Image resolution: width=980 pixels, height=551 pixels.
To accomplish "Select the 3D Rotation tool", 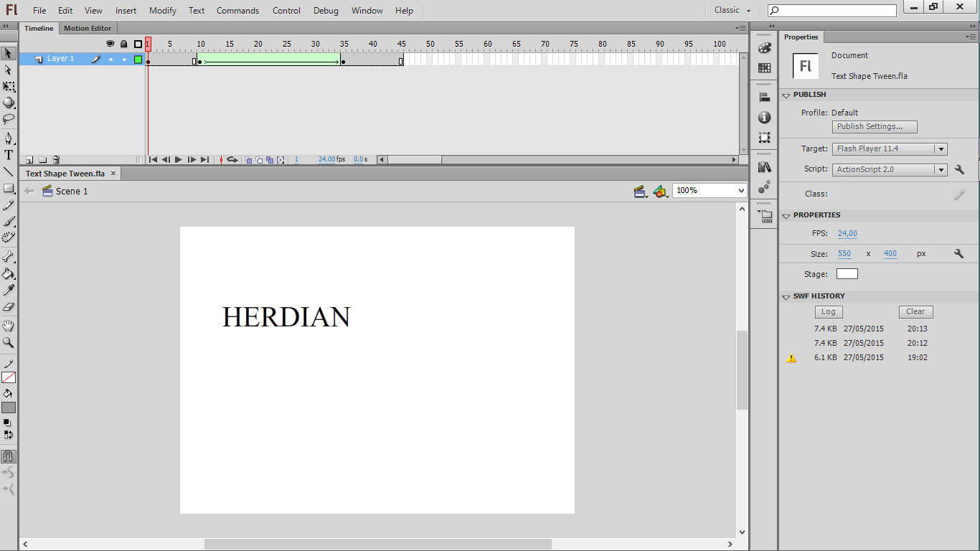I will point(9,103).
